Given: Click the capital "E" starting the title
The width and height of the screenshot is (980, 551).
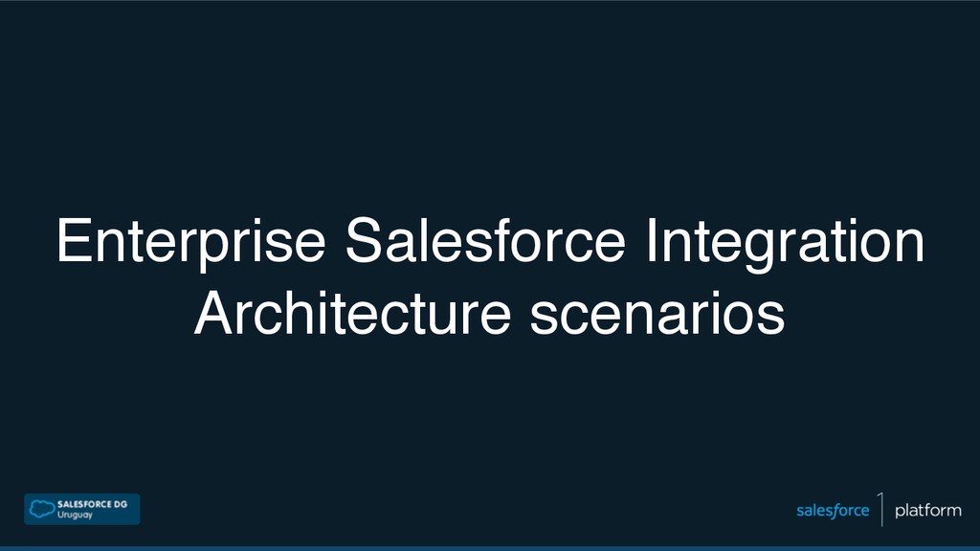Looking at the screenshot, I should pos(73,240).
